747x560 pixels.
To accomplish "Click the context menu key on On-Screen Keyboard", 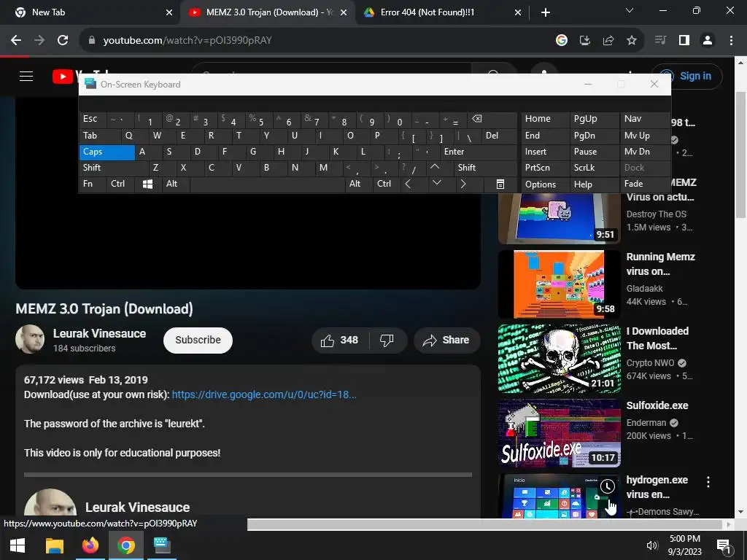I will [500, 184].
